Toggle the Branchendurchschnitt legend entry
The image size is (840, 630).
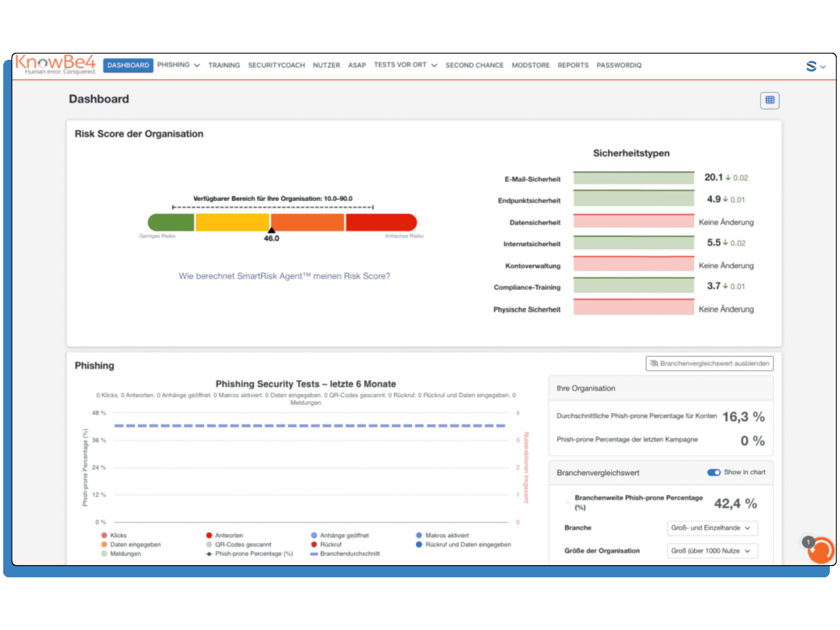click(x=345, y=553)
